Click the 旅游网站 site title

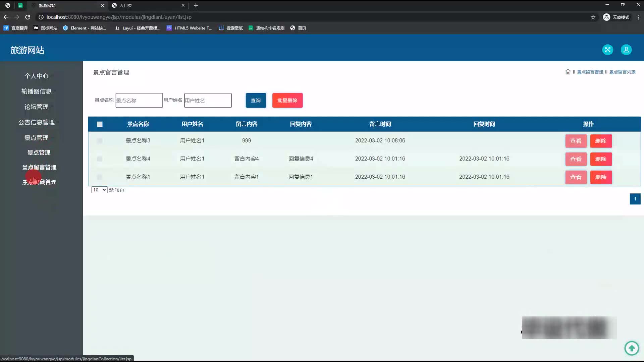27,50
